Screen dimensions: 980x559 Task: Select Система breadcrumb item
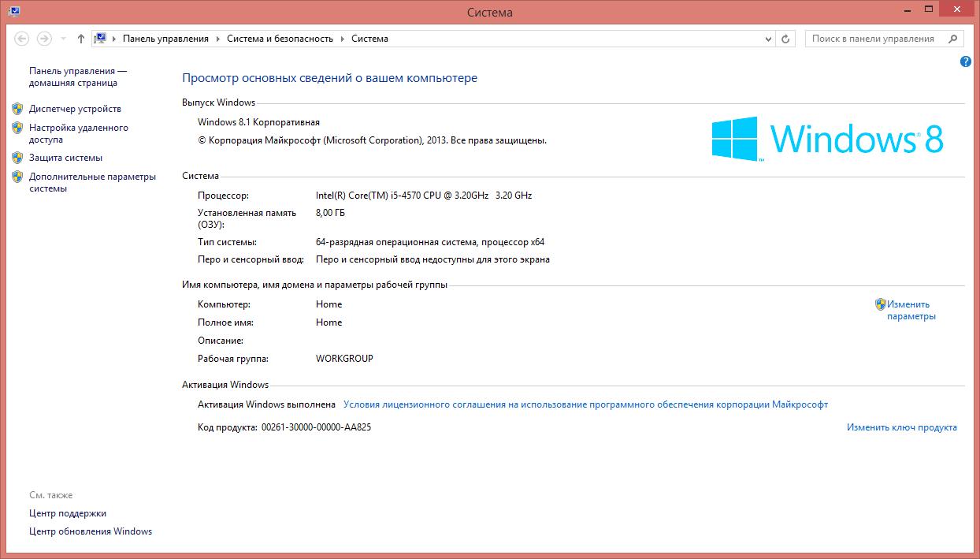(x=369, y=39)
